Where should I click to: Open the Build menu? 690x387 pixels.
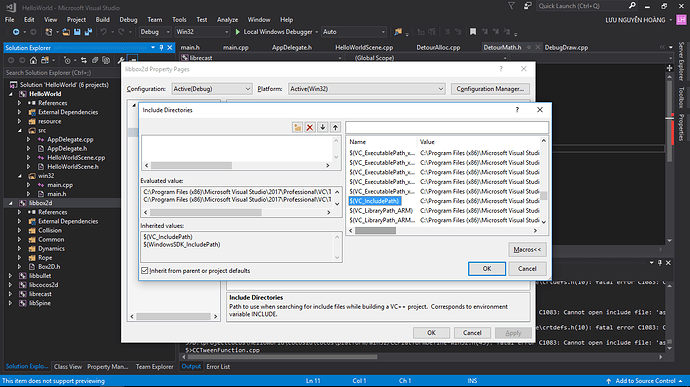pos(103,19)
